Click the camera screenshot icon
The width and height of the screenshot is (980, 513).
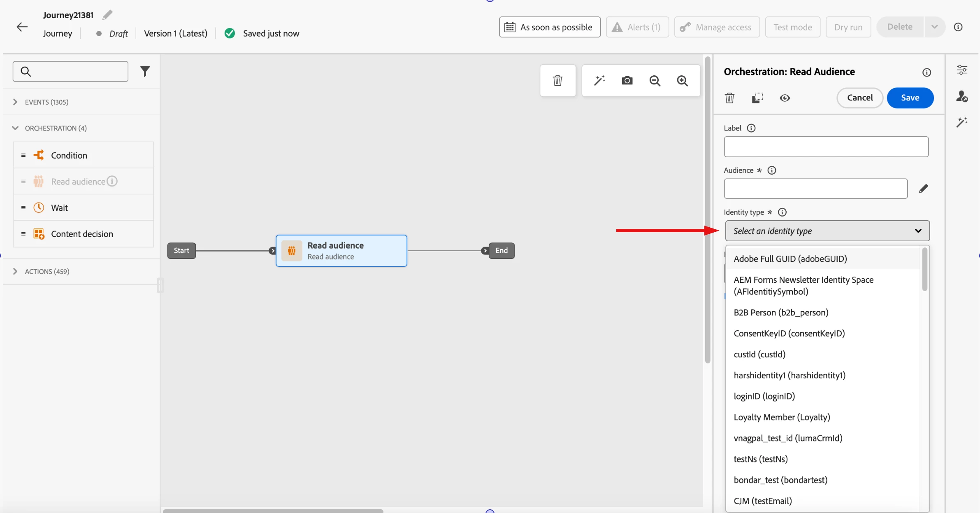(x=627, y=80)
